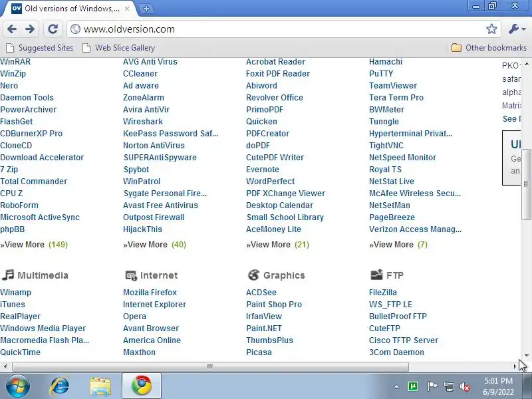Open the Suggested Sites bookmark
532x399 pixels.
pyautogui.click(x=40, y=48)
